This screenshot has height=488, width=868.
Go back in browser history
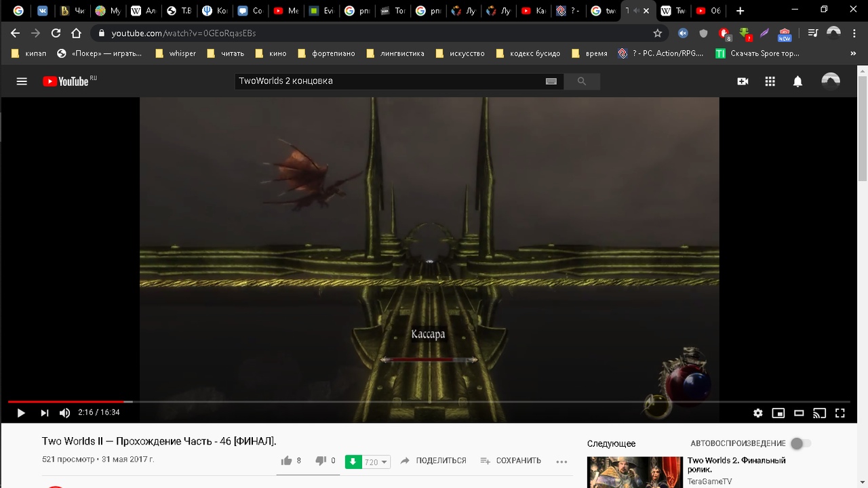[x=16, y=33]
